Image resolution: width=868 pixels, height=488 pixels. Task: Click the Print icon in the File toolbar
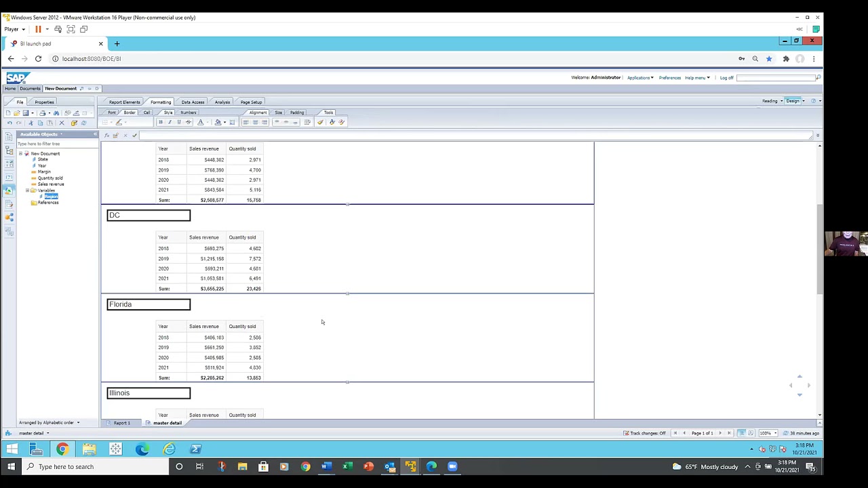pyautogui.click(x=42, y=113)
